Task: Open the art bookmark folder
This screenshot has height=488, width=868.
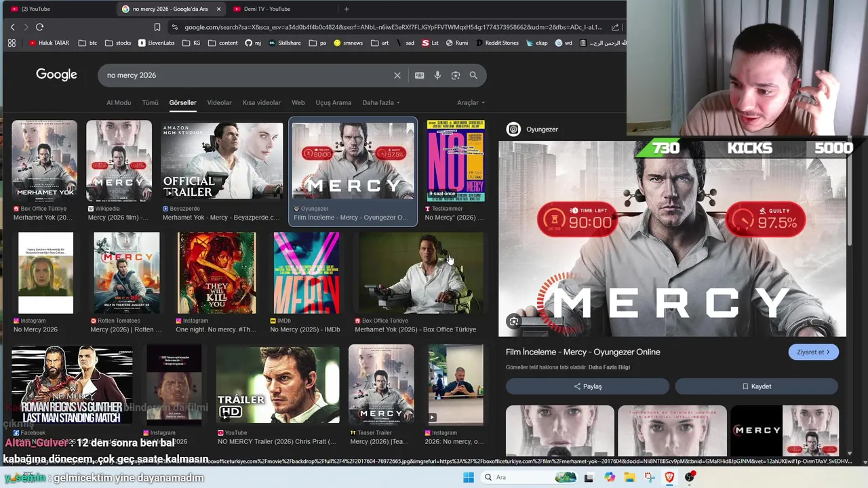Action: (x=380, y=43)
